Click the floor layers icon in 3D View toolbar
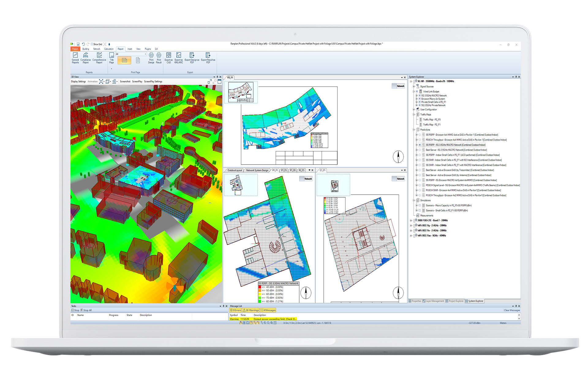 click(114, 82)
